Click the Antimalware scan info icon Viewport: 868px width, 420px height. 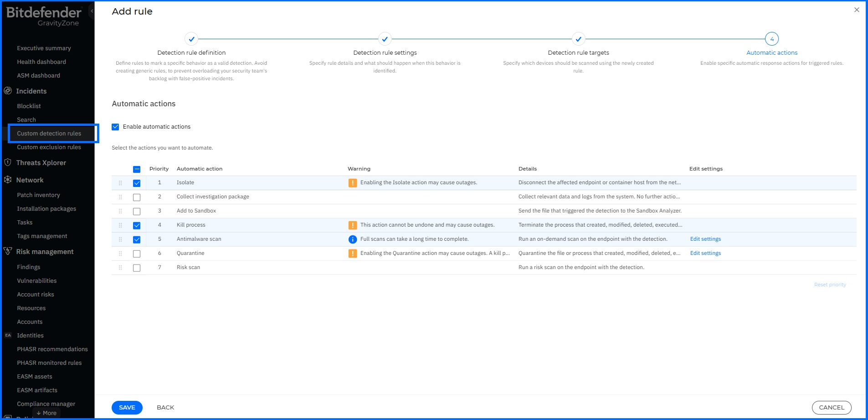(x=351, y=239)
